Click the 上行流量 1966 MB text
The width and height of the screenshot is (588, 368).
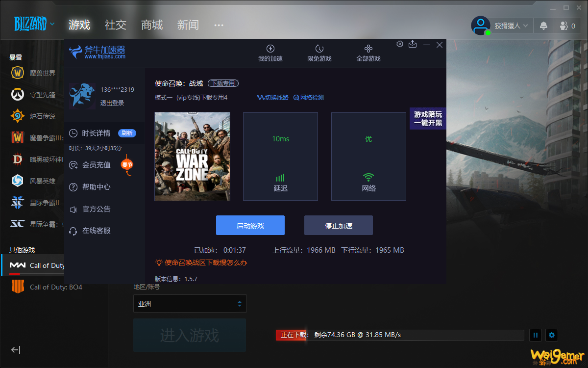304,250
